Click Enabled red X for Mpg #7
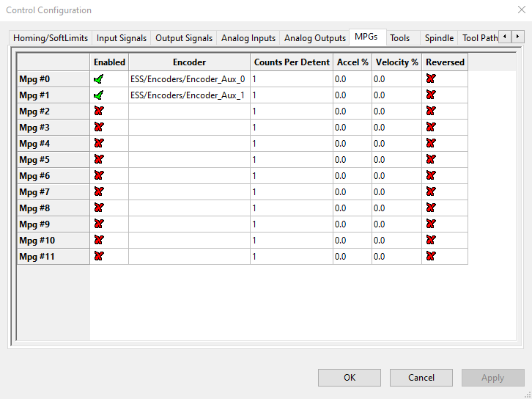The height and width of the screenshot is (399, 532). point(99,192)
